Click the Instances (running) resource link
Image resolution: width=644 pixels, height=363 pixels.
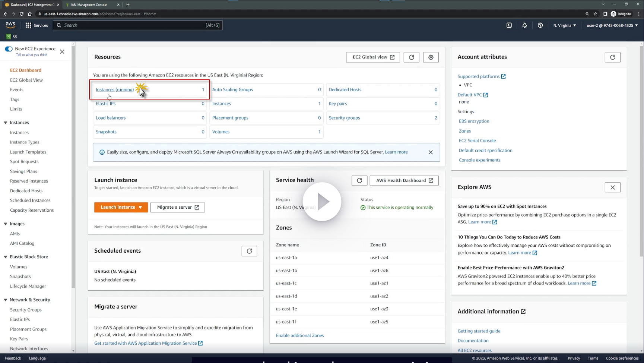(x=115, y=90)
